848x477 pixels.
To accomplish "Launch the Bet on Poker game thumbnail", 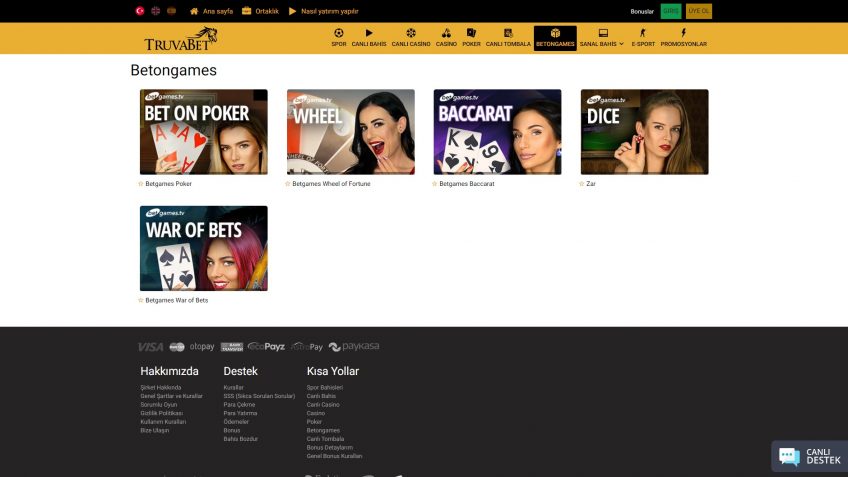I will click(203, 132).
